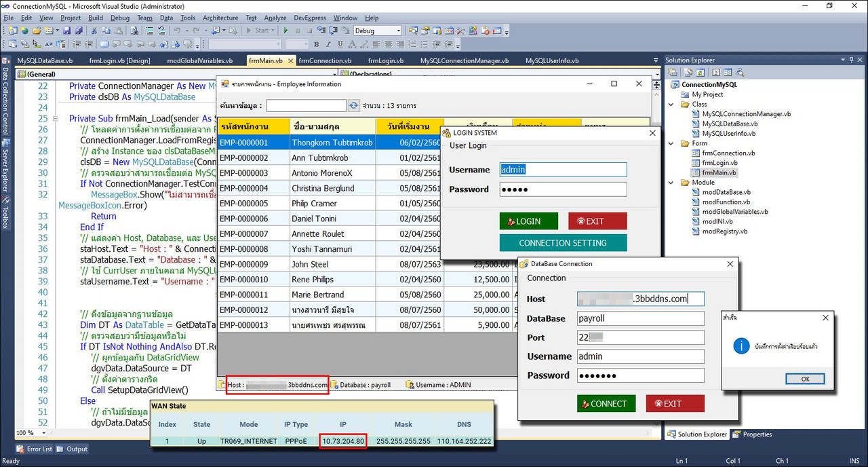This screenshot has height=467, width=868.
Task: Comment out selected lines icon
Action: click(150, 31)
